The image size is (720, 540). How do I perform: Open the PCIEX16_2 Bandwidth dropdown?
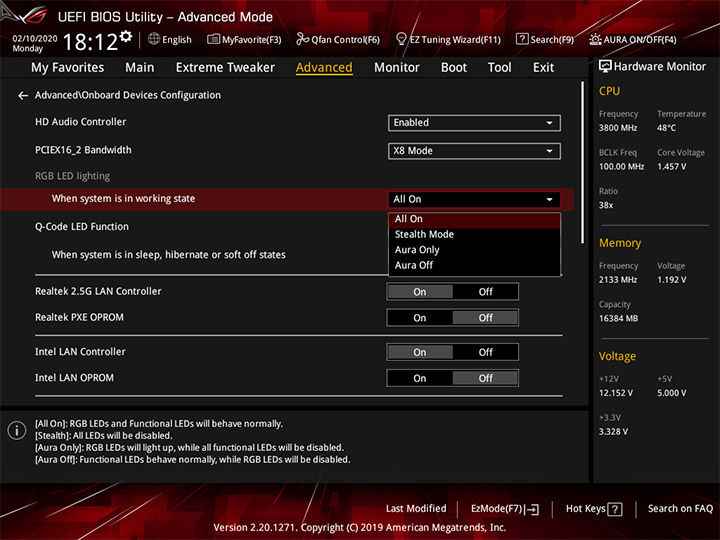(x=474, y=151)
